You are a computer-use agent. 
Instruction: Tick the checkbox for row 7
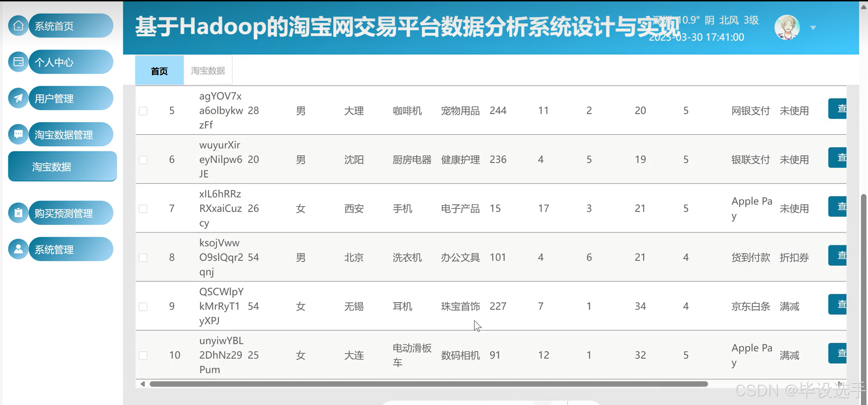143,209
